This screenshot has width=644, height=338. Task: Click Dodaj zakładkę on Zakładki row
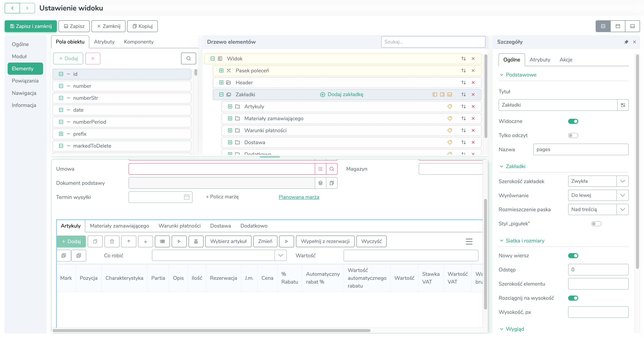pos(342,94)
